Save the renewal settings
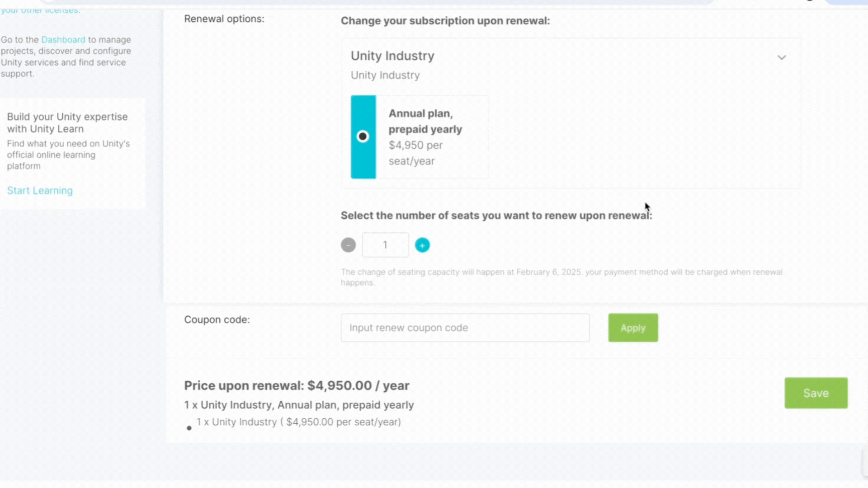 click(x=816, y=393)
